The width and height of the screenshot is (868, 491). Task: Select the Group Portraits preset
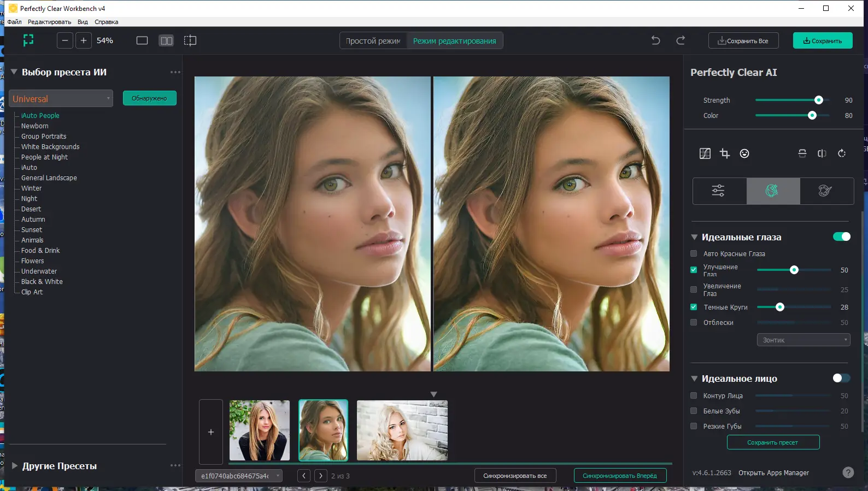[x=44, y=137]
